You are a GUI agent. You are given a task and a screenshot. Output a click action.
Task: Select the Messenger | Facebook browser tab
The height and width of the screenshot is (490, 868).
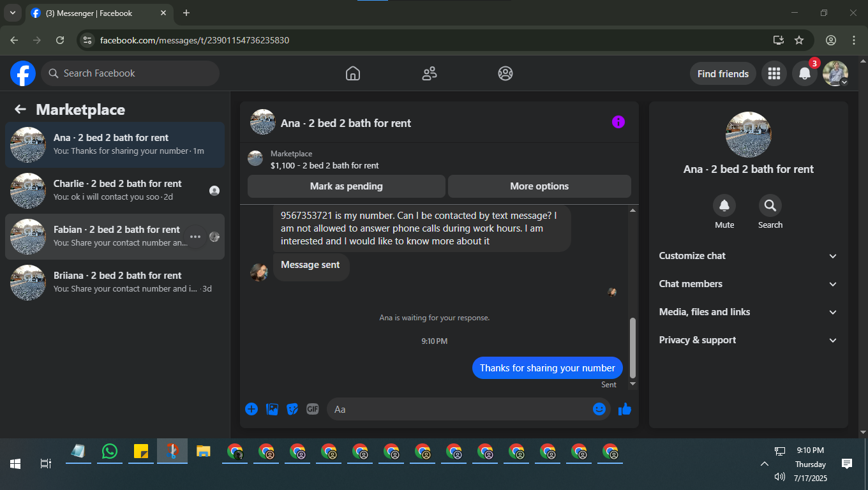(99, 13)
